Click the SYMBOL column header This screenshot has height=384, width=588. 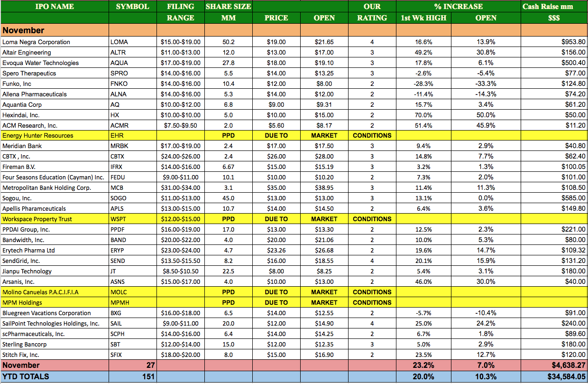[x=133, y=7]
